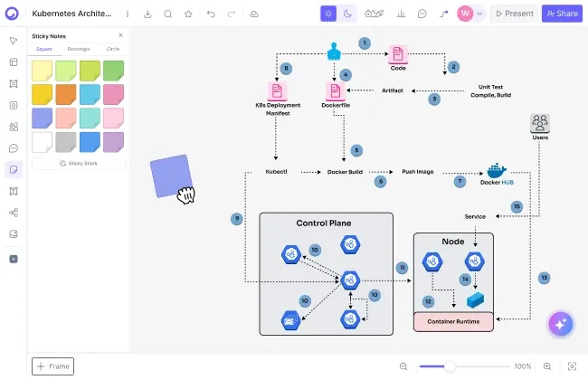Click the zoom in magnifier
588x380 pixels.
click(547, 366)
